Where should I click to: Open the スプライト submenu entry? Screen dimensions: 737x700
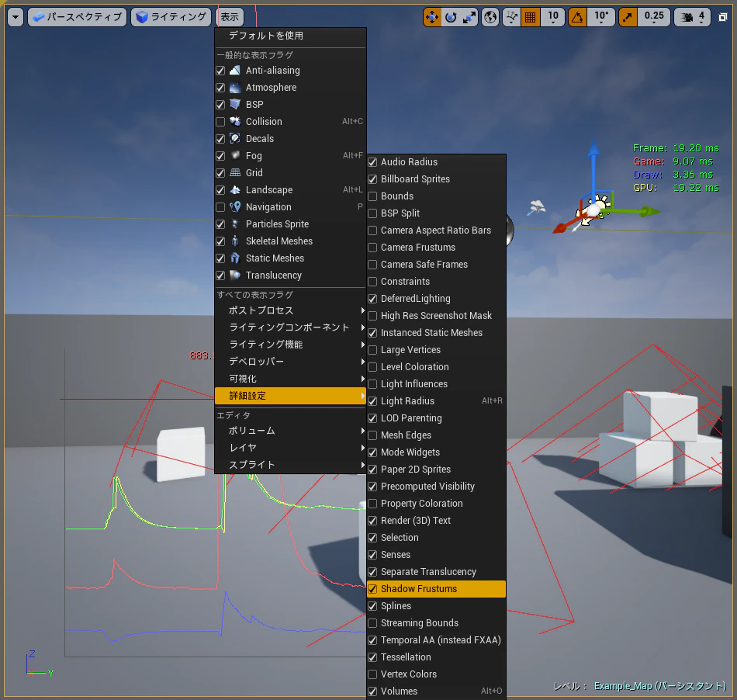(290, 465)
